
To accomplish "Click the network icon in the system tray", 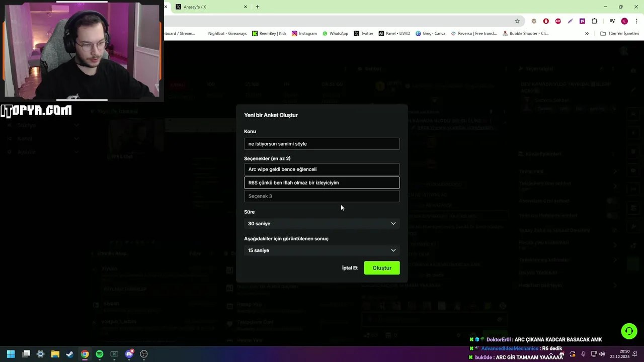I will pos(593,354).
